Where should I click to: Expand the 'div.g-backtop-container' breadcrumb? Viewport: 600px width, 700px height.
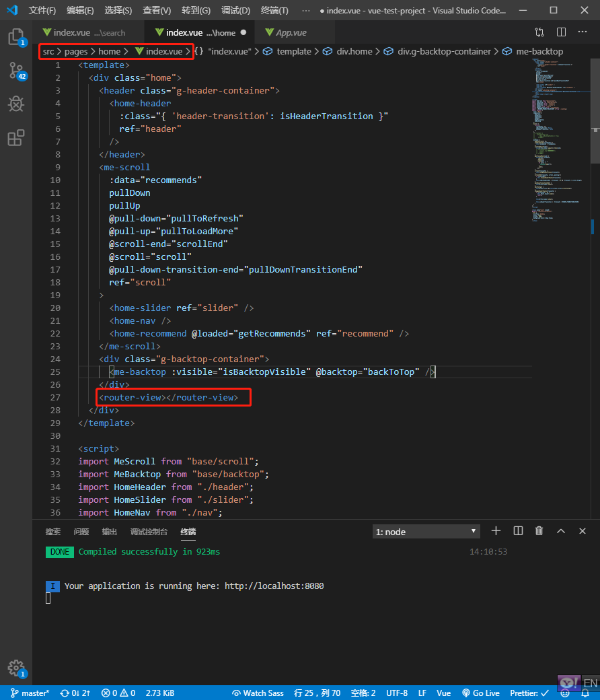pos(444,51)
